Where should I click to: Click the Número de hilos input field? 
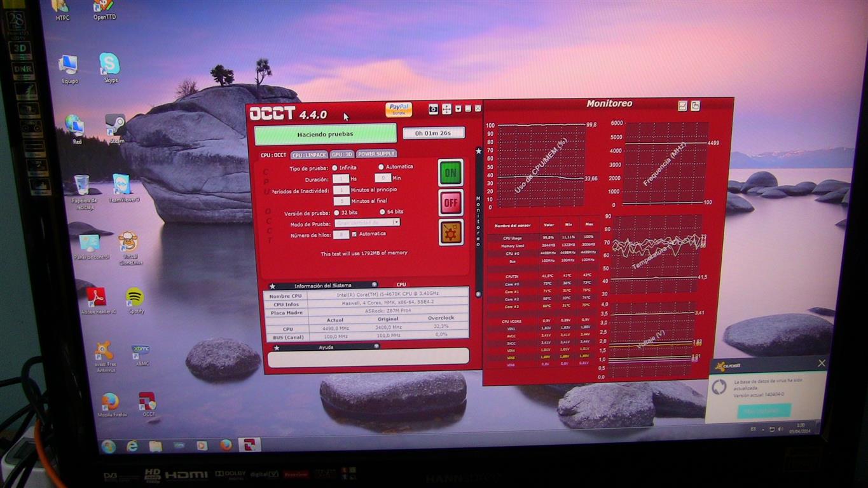tap(341, 234)
